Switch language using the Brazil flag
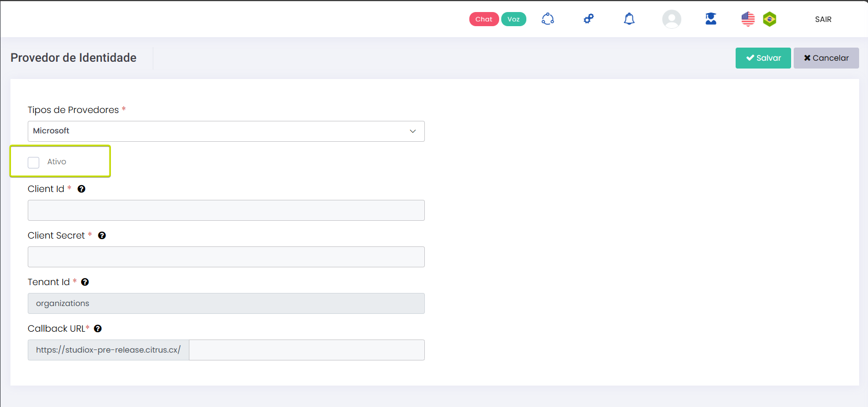 coord(770,19)
